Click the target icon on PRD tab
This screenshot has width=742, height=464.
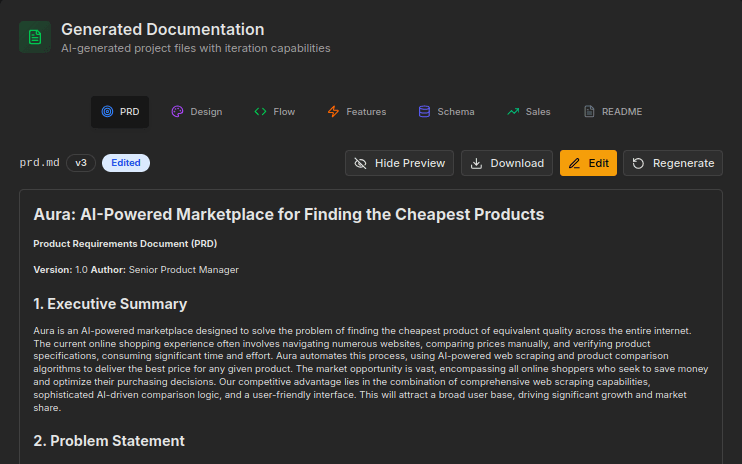click(x=107, y=112)
